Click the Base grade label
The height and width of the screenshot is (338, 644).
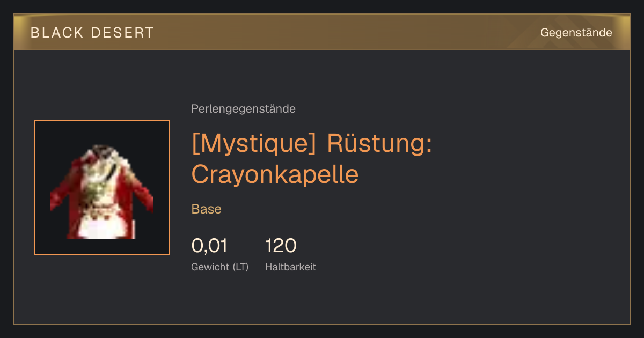pos(206,209)
